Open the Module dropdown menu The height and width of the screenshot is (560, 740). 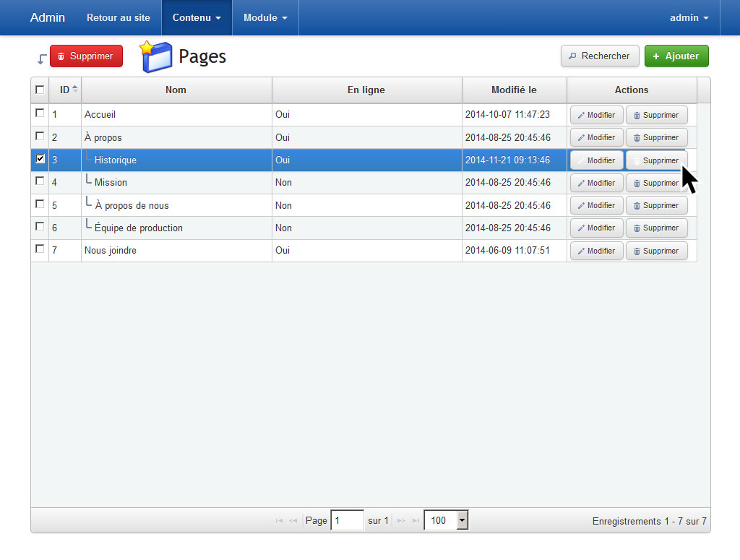[x=265, y=17]
